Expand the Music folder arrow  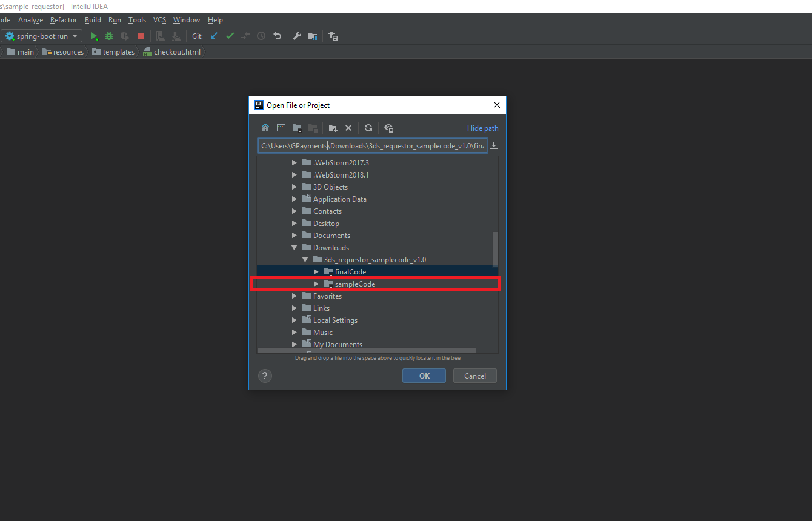click(295, 333)
